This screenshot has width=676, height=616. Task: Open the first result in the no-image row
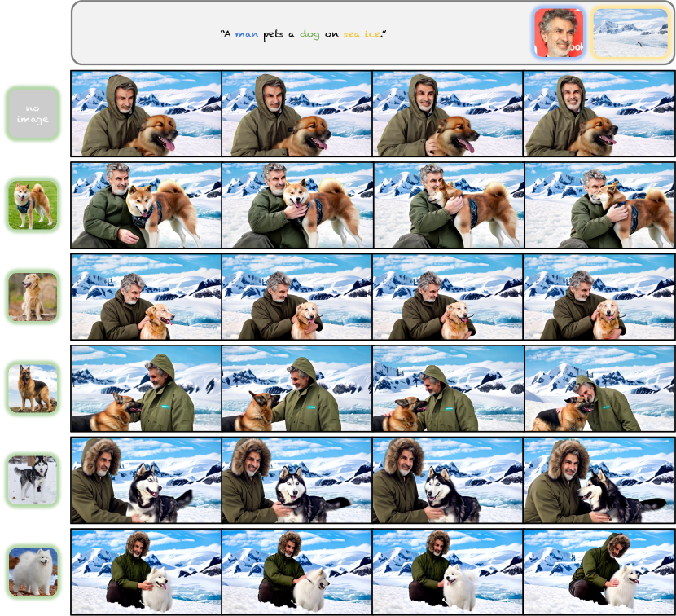pos(146,113)
